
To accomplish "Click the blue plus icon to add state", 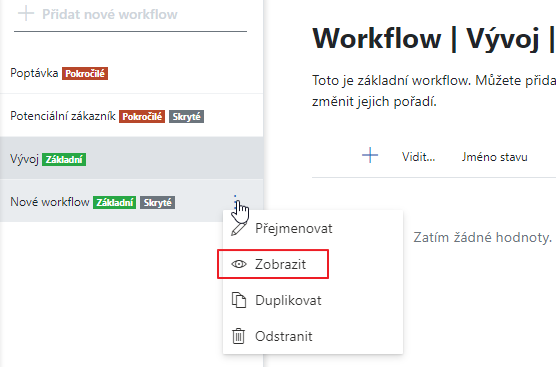I will (x=370, y=155).
